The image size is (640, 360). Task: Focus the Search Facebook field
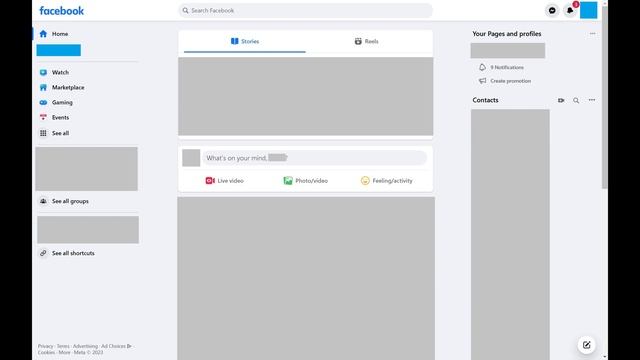click(x=305, y=11)
